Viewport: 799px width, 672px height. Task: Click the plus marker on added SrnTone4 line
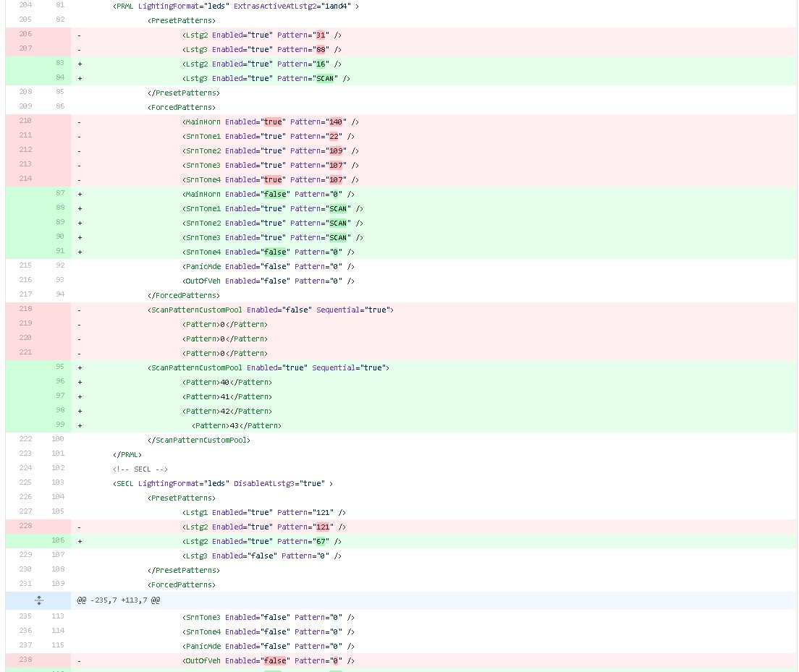click(x=80, y=252)
